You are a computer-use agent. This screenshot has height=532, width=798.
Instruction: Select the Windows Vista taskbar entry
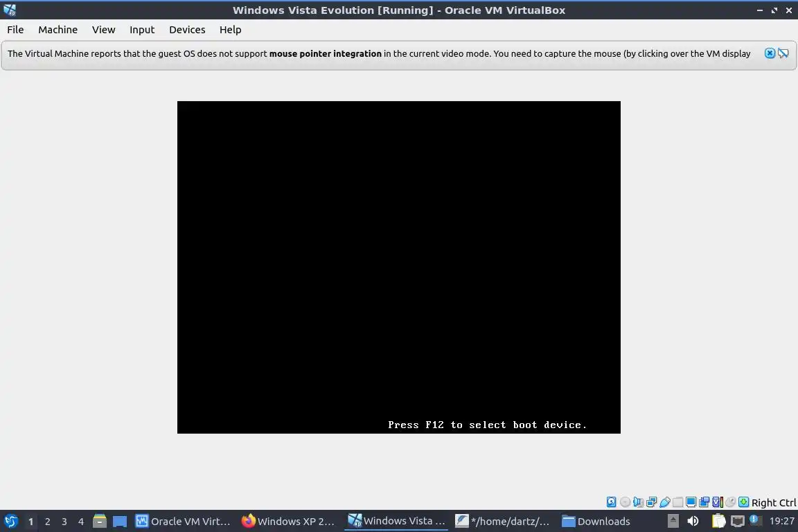(x=396, y=521)
